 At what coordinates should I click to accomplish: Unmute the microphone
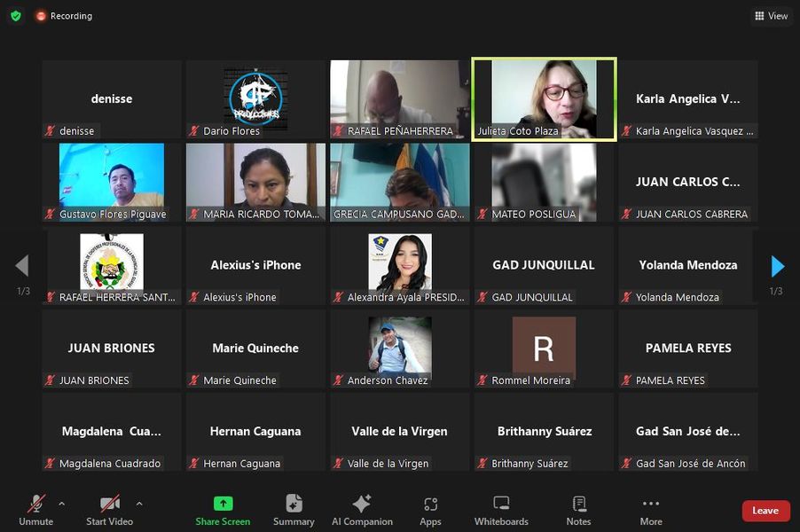click(35, 511)
